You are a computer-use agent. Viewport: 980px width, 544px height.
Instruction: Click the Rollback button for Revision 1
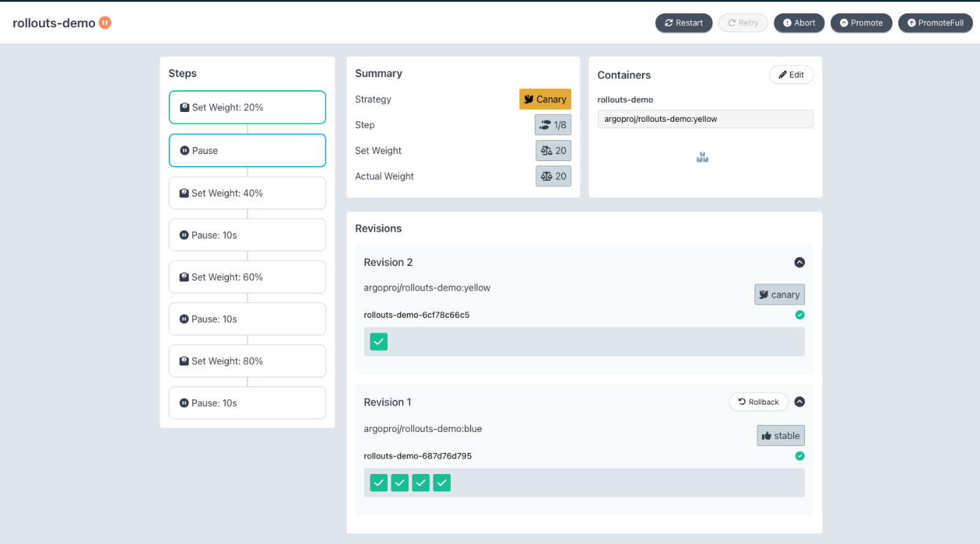coord(759,402)
